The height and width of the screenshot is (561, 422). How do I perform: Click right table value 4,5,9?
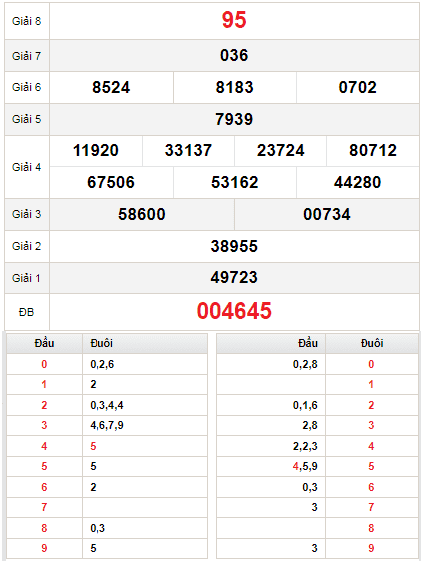(305, 466)
